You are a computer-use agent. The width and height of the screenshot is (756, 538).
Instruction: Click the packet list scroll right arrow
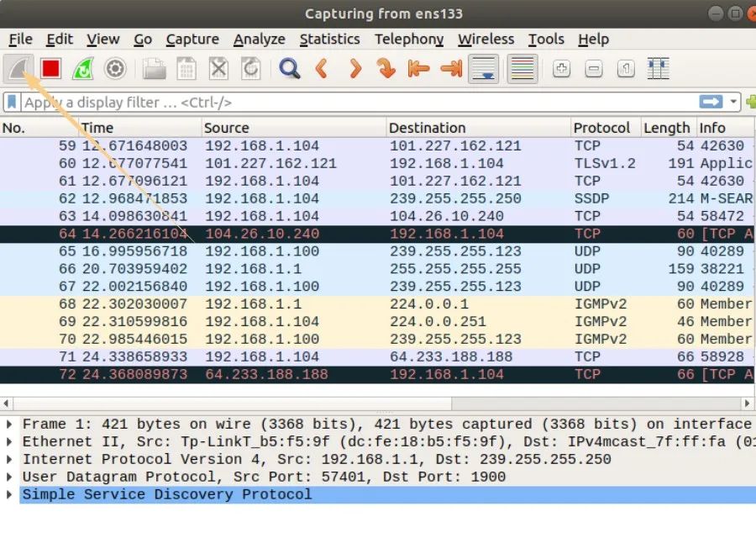(748, 403)
